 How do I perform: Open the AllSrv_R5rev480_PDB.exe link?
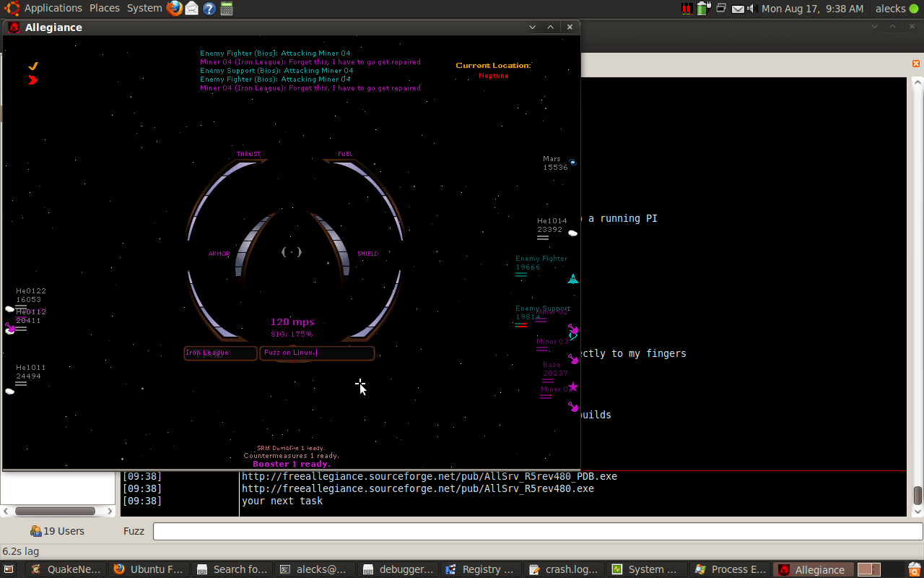coord(429,476)
